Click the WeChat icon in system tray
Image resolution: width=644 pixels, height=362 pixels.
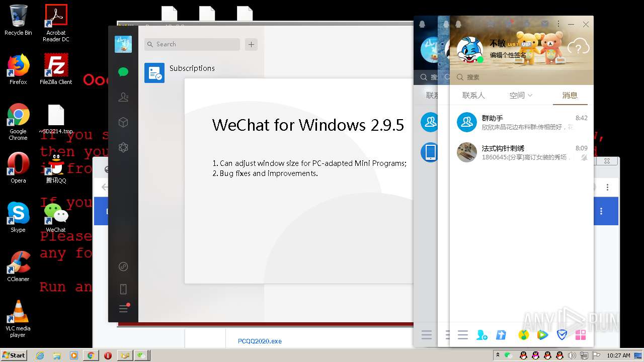509,355
